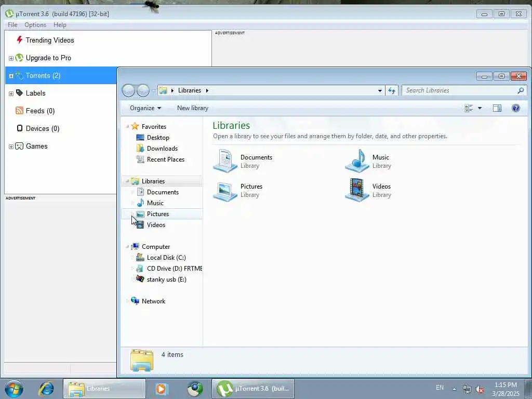
Task: Click the search magnifier icon in Explorer
Action: (x=521, y=90)
